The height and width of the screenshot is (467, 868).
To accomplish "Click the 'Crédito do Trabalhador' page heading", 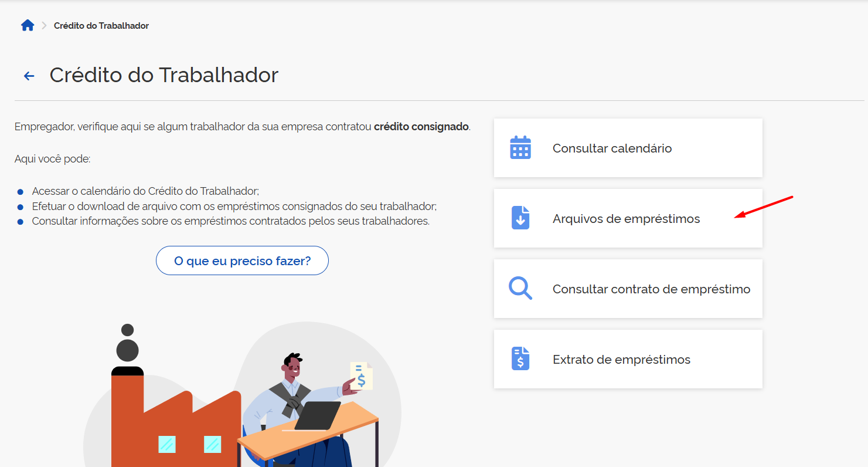I will click(164, 75).
